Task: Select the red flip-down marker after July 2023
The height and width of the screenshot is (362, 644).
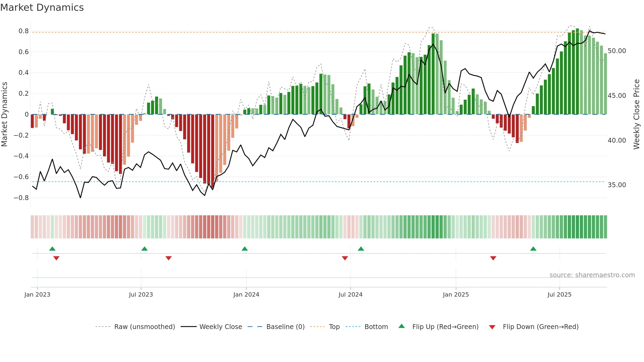Action: (169, 258)
